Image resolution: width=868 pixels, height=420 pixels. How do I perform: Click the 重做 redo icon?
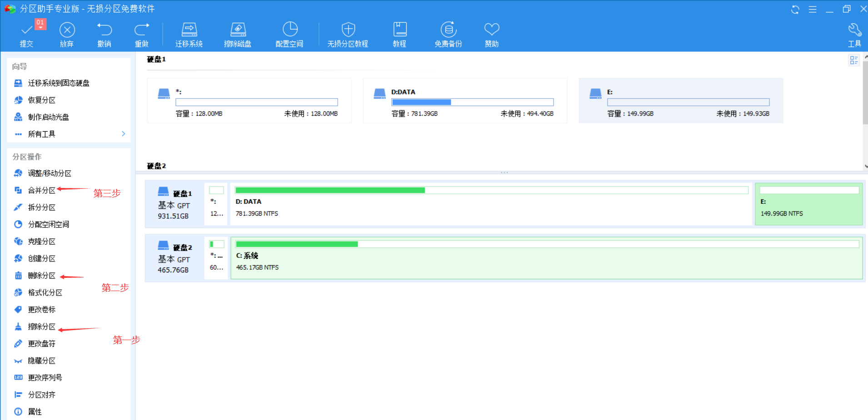click(142, 30)
